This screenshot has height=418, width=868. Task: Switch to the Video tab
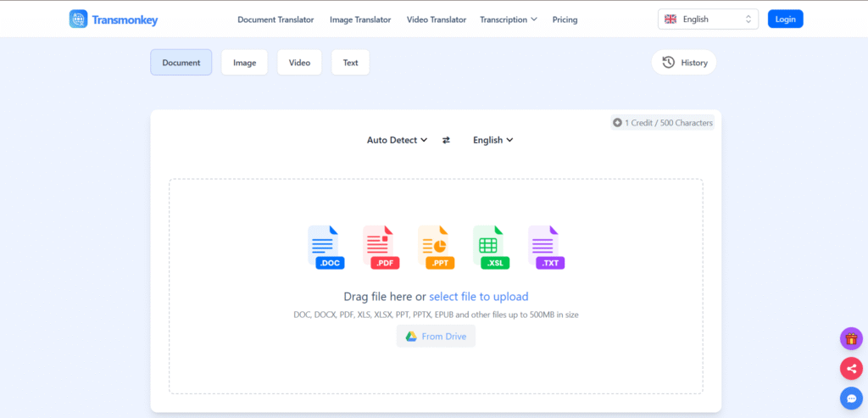(299, 63)
